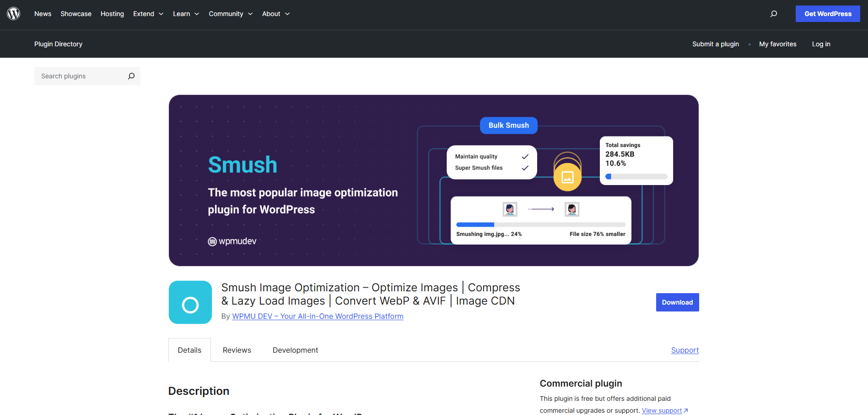Open the Support link
868x415 pixels.
point(685,349)
